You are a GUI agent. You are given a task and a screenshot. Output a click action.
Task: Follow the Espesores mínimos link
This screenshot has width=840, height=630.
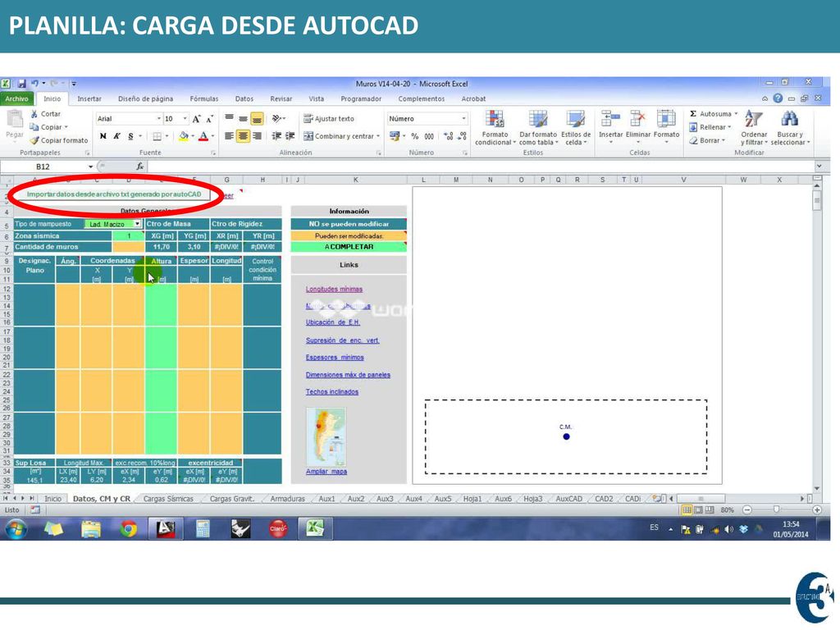(335, 358)
